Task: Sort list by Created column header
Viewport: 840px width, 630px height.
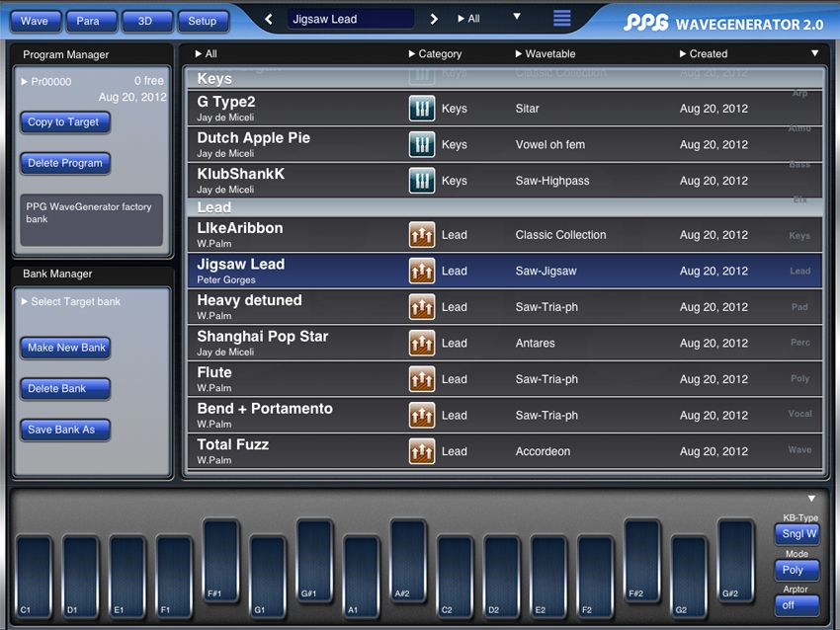Action: click(x=704, y=54)
